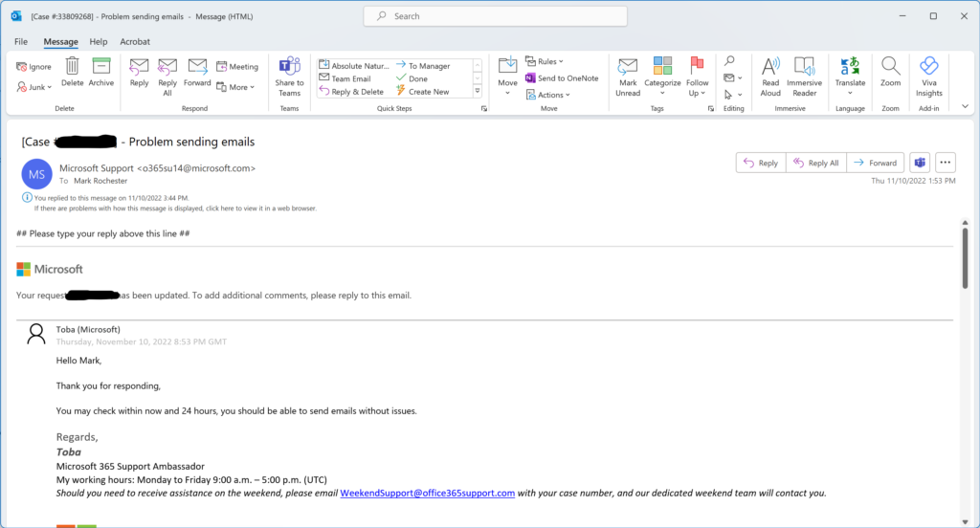
Task: Click in the Search box
Action: pos(495,16)
